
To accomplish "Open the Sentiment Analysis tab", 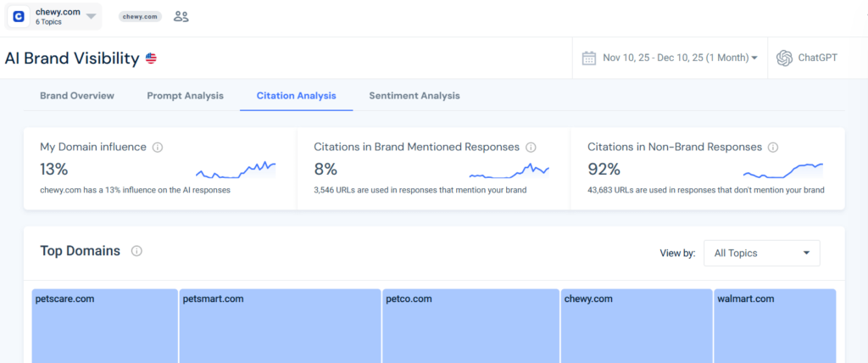I will coord(415,96).
